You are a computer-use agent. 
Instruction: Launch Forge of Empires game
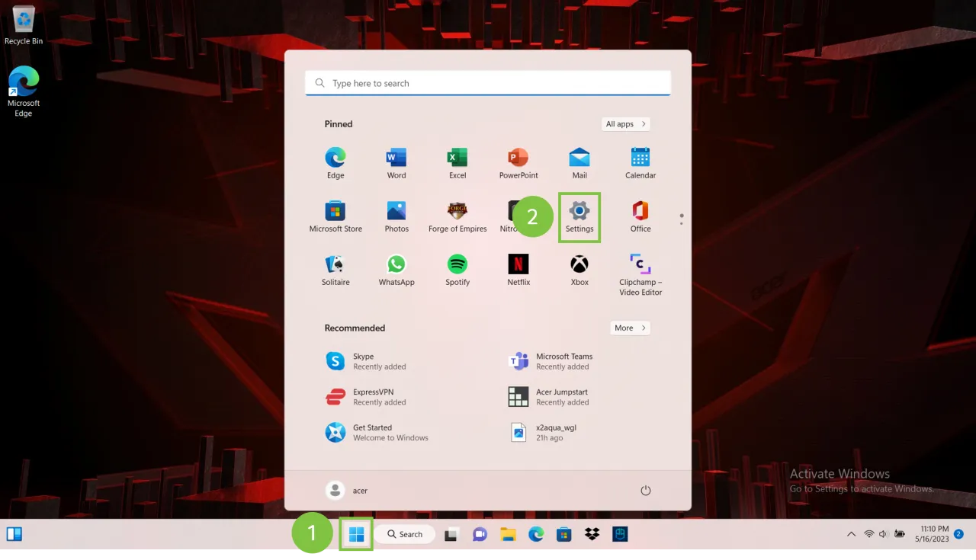point(457,216)
